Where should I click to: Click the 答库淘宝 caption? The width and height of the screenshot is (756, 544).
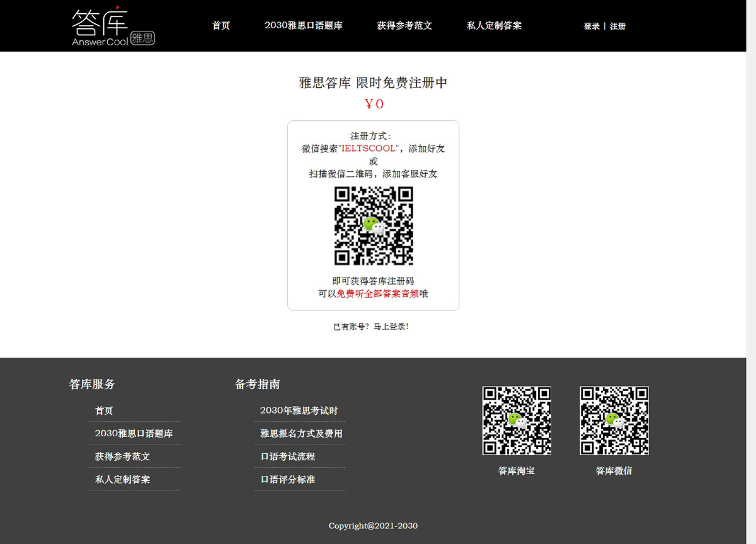[517, 471]
